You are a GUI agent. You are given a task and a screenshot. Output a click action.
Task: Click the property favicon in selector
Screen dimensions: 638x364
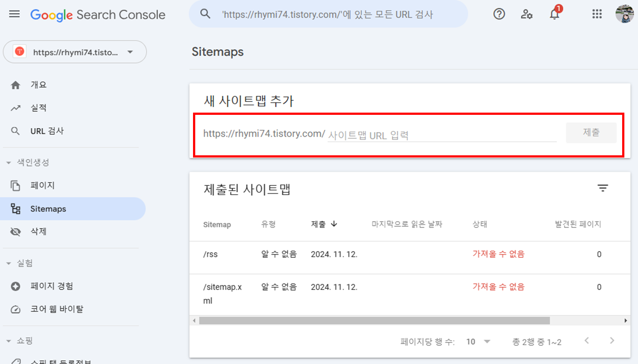point(20,52)
